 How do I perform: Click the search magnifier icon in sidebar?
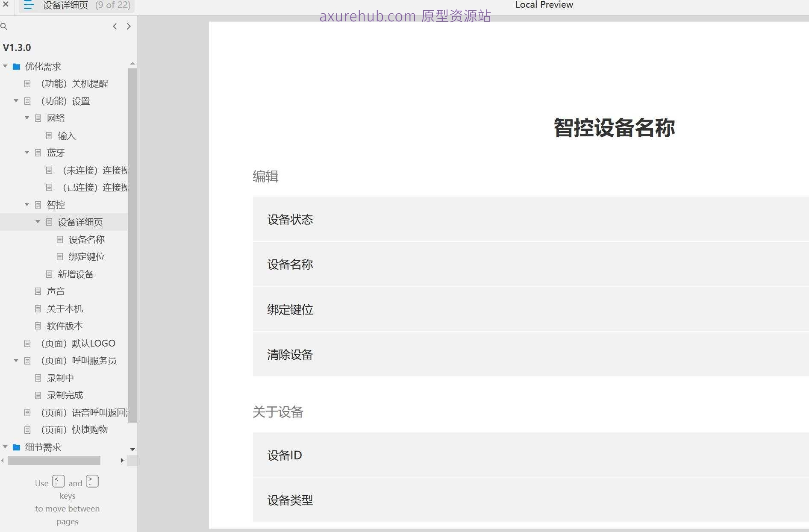click(4, 26)
